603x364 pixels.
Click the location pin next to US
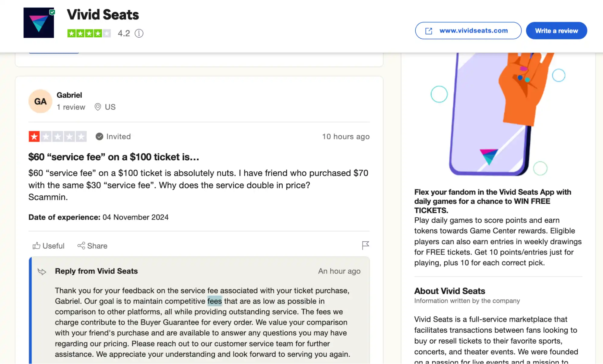coord(97,107)
